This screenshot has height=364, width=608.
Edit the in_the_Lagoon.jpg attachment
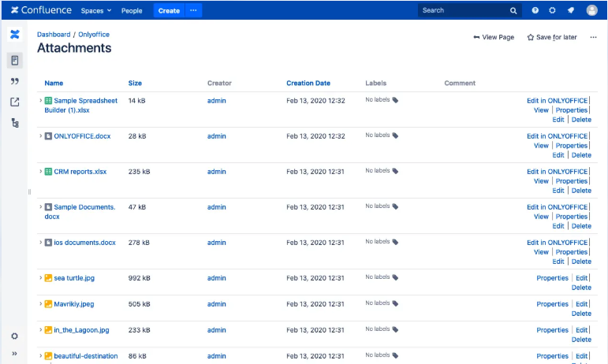pos(582,330)
